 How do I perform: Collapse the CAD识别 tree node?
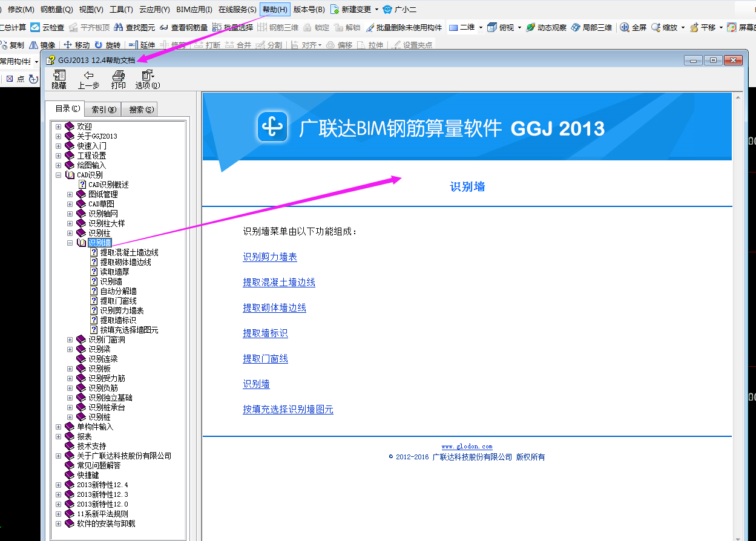tap(58, 175)
